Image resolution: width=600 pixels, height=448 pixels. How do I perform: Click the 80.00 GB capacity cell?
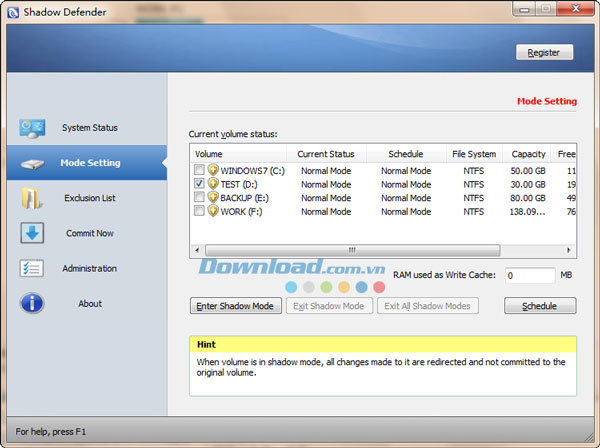pos(528,198)
